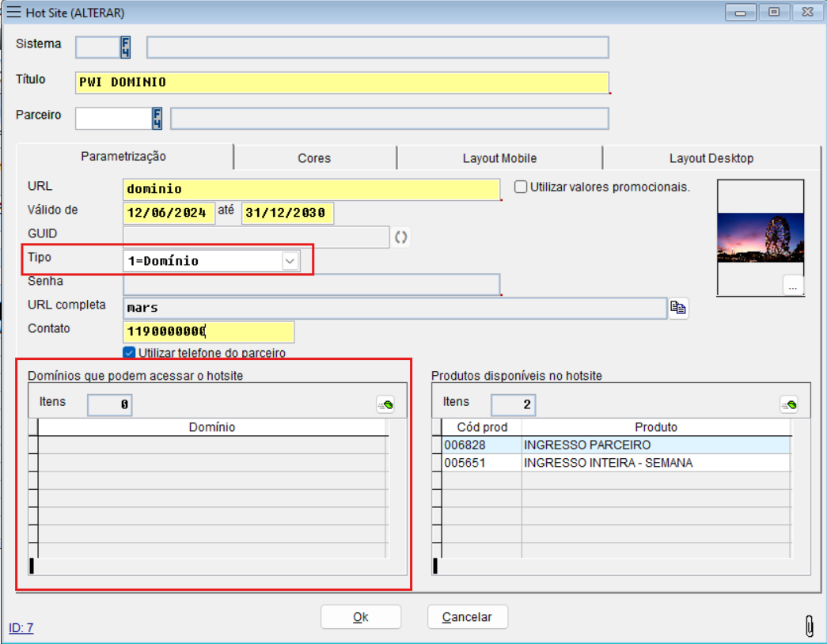Click the Título input field
827x644 pixels.
click(x=343, y=83)
